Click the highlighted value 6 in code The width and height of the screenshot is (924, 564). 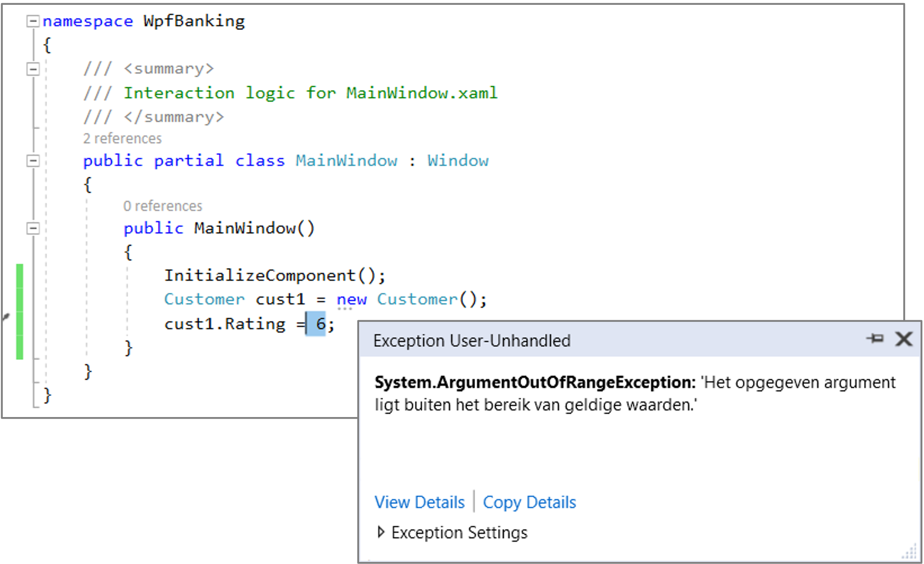coord(320,324)
